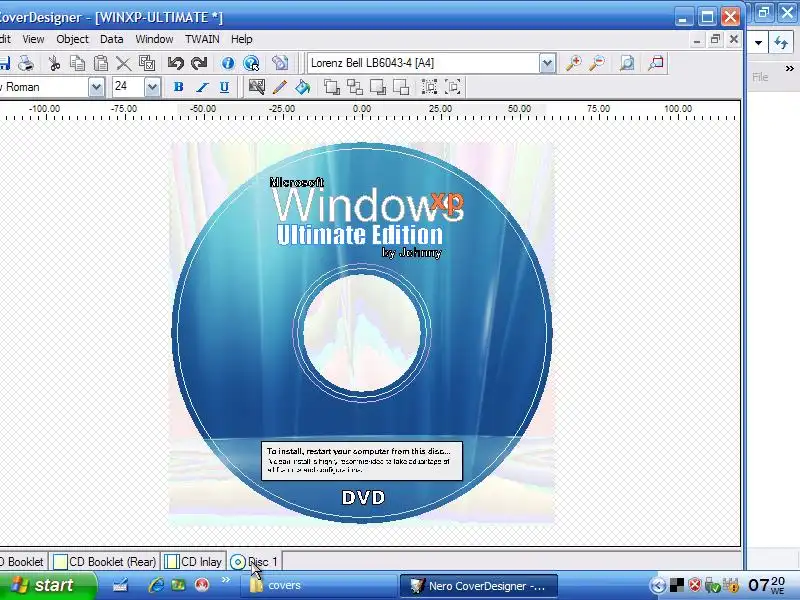Click the Group objects icon
Screen dimensions: 800x600
(430, 87)
